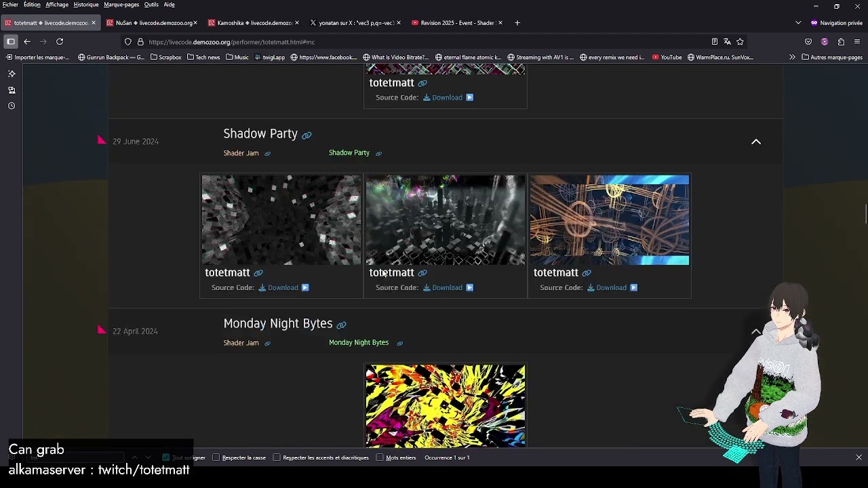Viewport: 868px width, 488px height.
Task: Open the Marque-pages menu
Action: click(121, 5)
